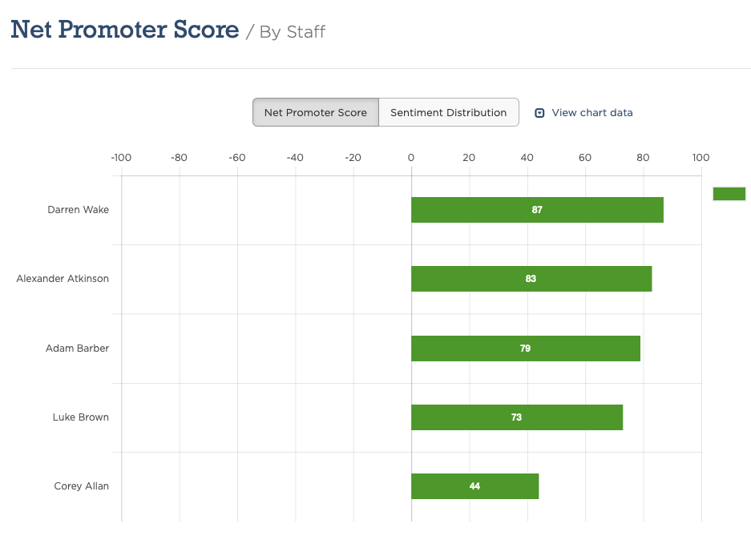Image resolution: width=751 pixels, height=560 pixels.
Task: Click Darren Wake's score bar showing 87
Action: coord(537,209)
